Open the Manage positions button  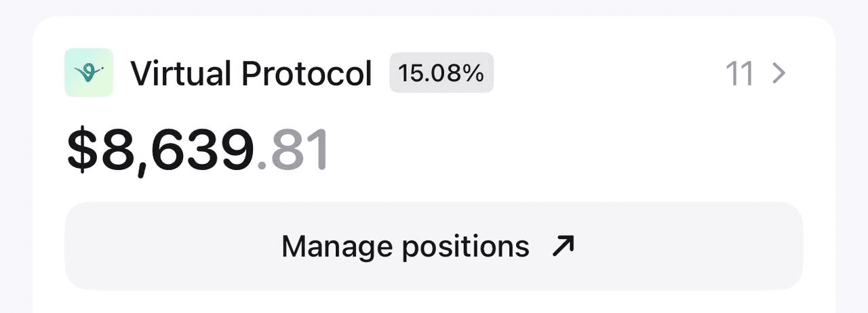coord(434,246)
